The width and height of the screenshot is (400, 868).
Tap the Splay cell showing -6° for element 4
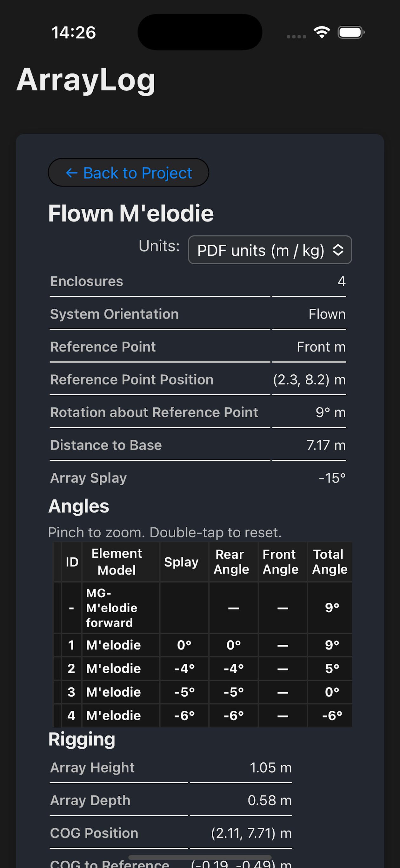pos(184,715)
